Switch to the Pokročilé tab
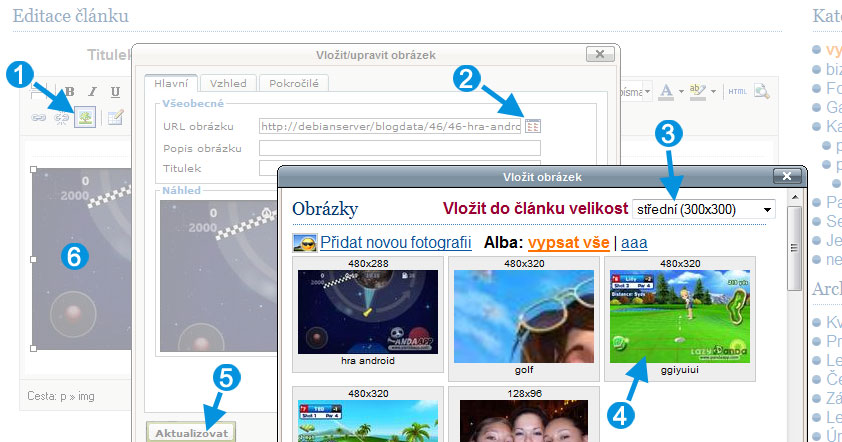The image size is (842, 442). coord(294,83)
